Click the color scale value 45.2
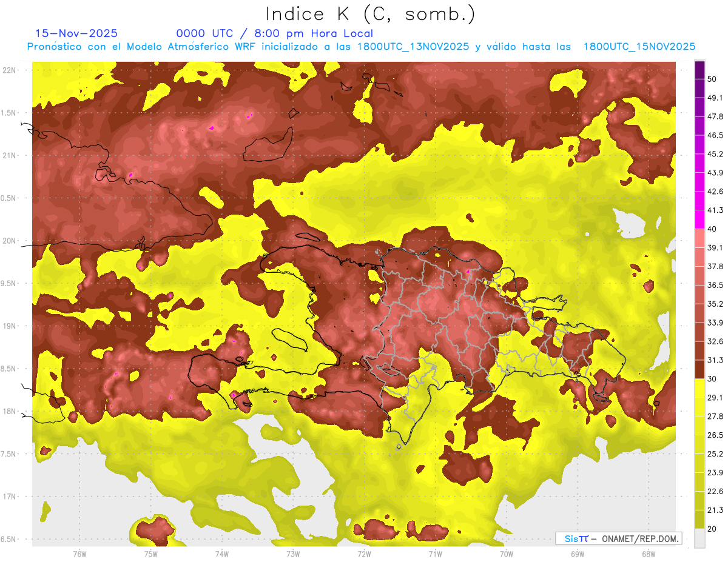Image resolution: width=728 pixels, height=562 pixels. (x=715, y=154)
